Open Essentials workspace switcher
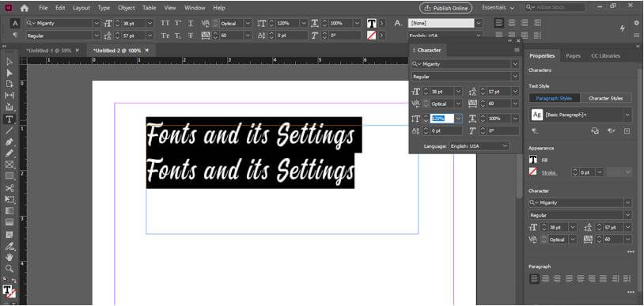Viewport: 644px width, 306px height. tap(498, 8)
